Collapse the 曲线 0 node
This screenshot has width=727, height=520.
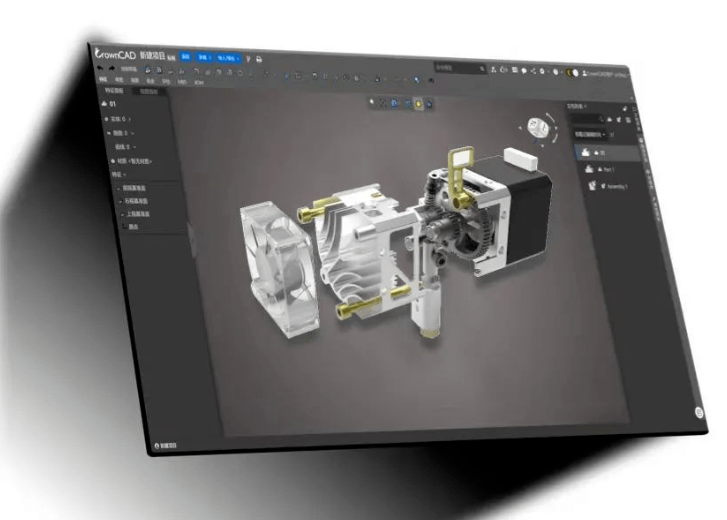134,147
